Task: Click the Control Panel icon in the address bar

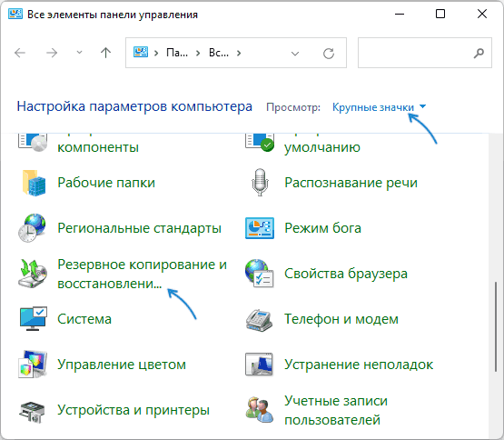Action: pos(141,53)
